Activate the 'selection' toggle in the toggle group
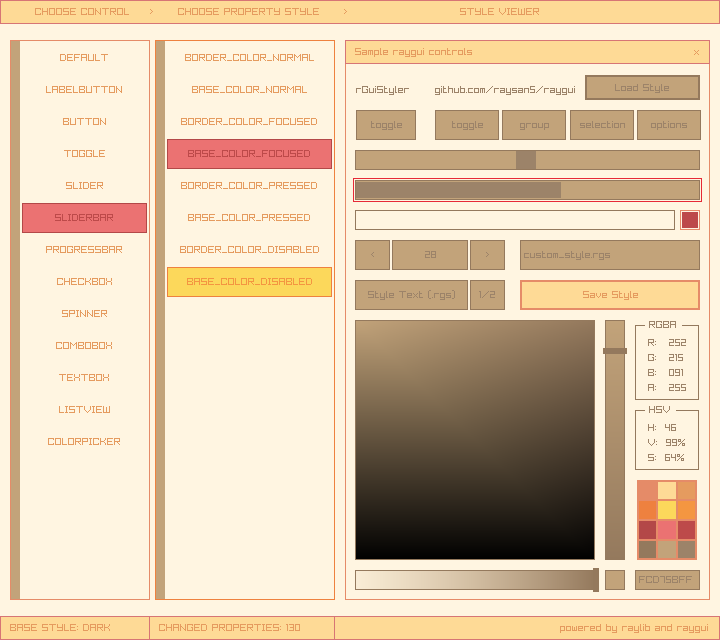 [602, 125]
